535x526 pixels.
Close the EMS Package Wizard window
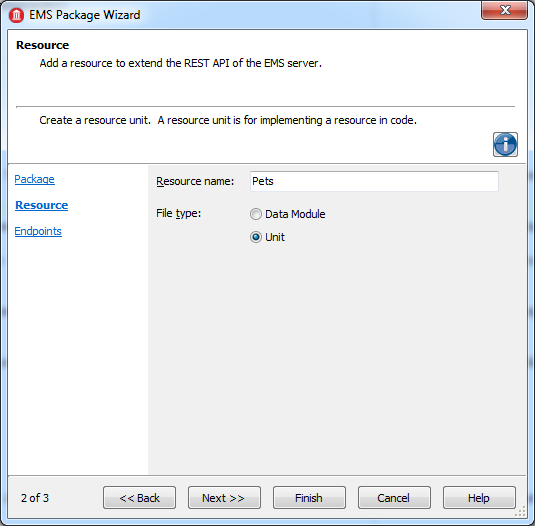[x=504, y=10]
